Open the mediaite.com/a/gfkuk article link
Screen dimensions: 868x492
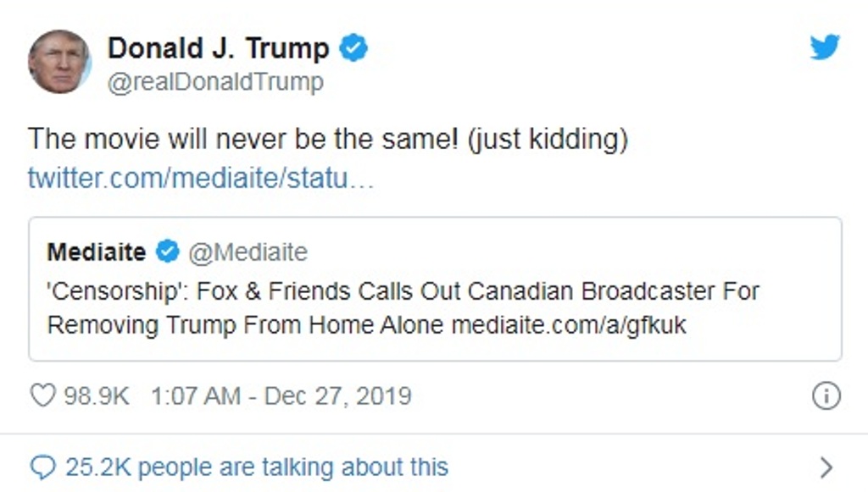[568, 325]
